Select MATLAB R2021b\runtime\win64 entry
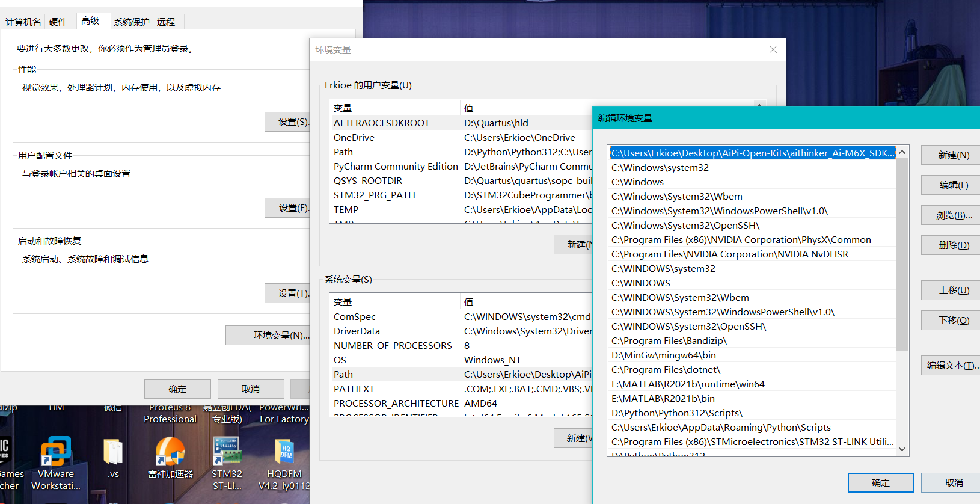980x504 pixels. click(x=753, y=384)
